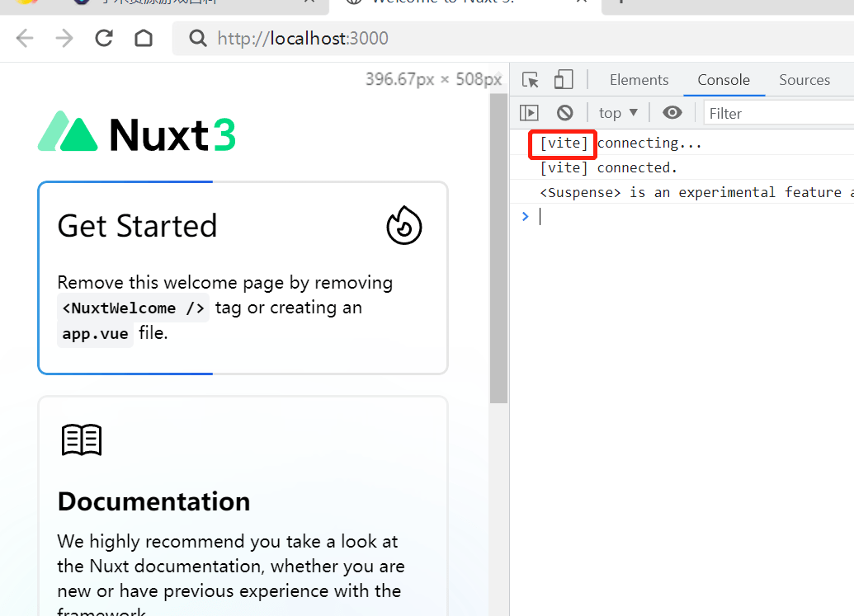Click the flame icon in Get Started
Viewport: 854px width, 616px height.
point(404,225)
